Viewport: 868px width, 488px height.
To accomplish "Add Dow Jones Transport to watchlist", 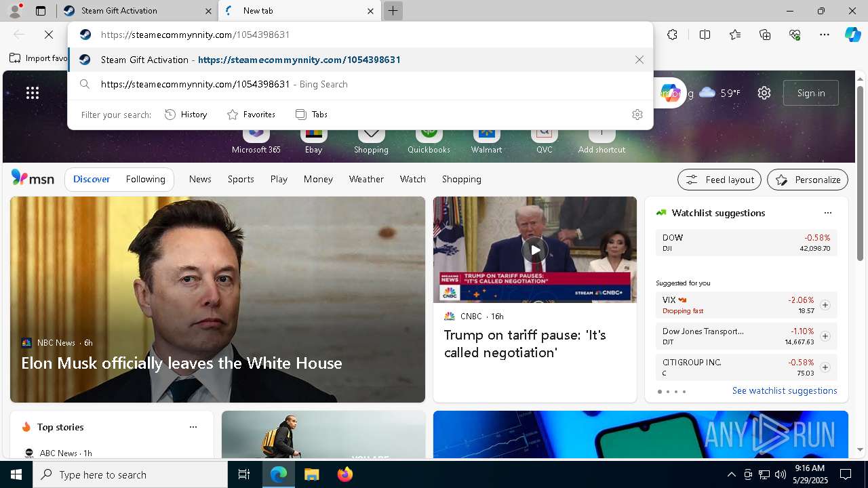I will pyautogui.click(x=825, y=336).
